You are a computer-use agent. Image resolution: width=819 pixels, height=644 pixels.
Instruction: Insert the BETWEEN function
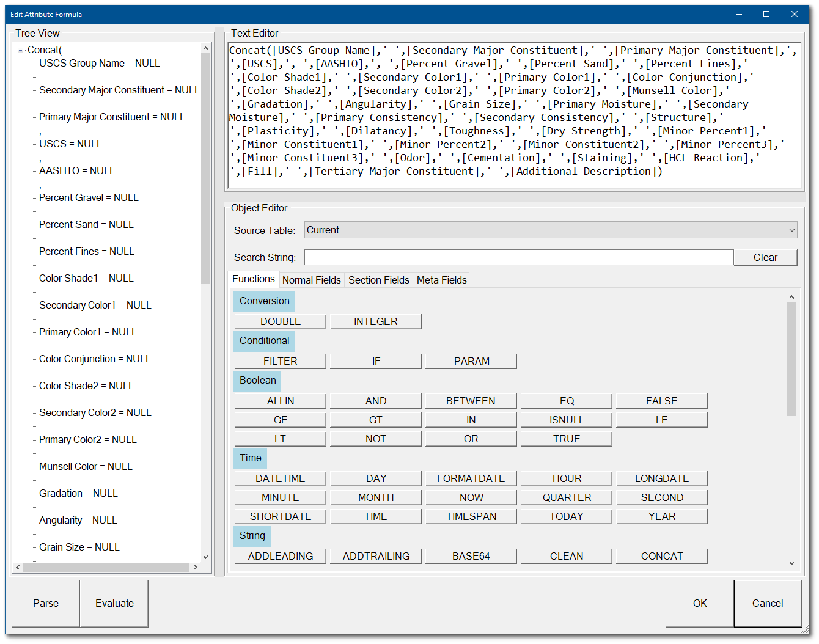[x=471, y=401]
